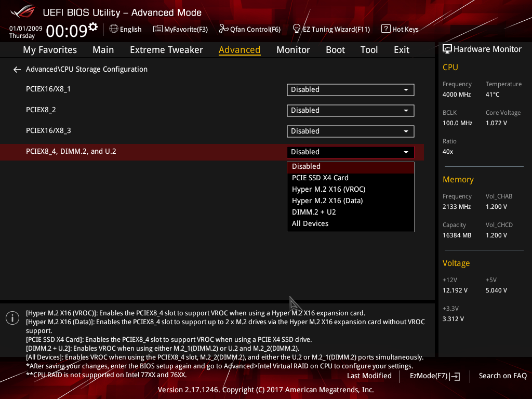
Task: Click the 2133 MHz memory frequency value
Action: click(457, 207)
